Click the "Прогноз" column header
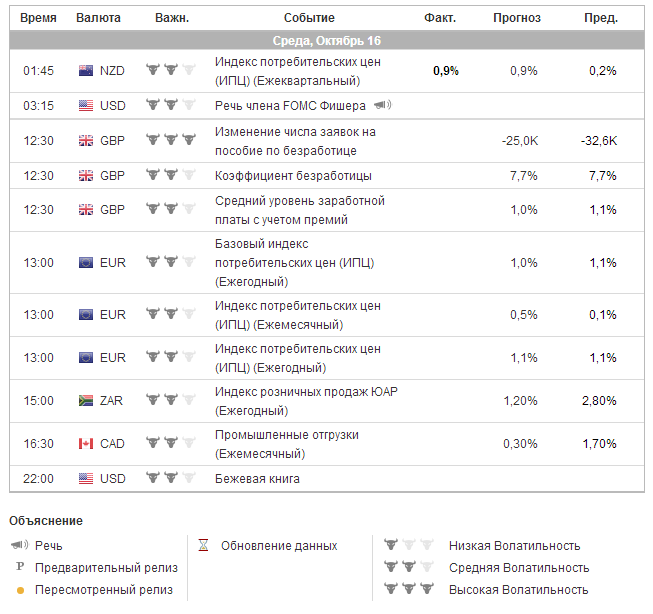This screenshot has height=614, width=653. click(x=517, y=18)
